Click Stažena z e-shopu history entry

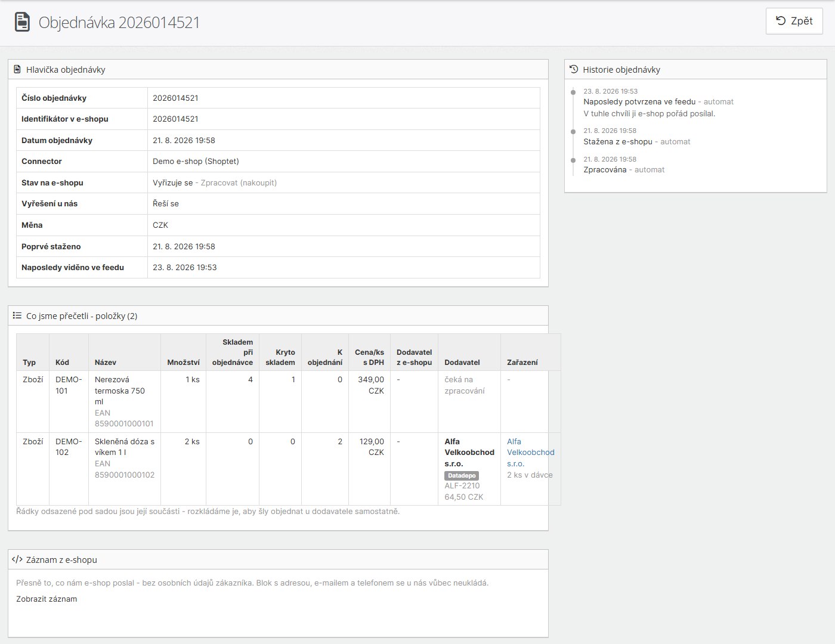coord(618,141)
